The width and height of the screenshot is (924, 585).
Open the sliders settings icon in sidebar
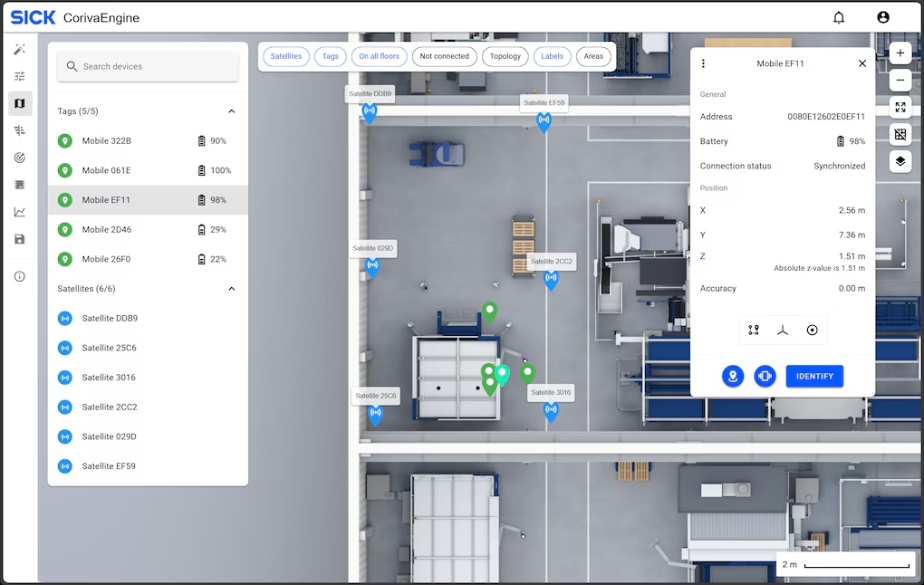tap(19, 76)
